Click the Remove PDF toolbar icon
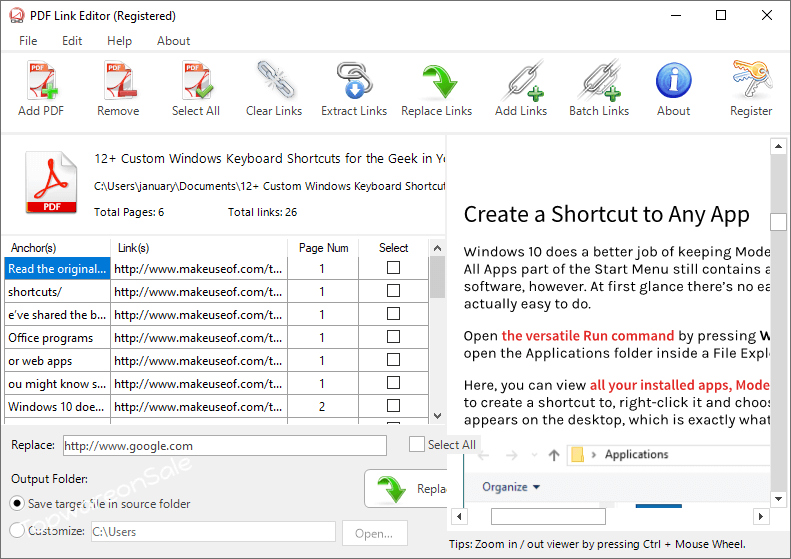Screen dimensions: 791x559 119,81
